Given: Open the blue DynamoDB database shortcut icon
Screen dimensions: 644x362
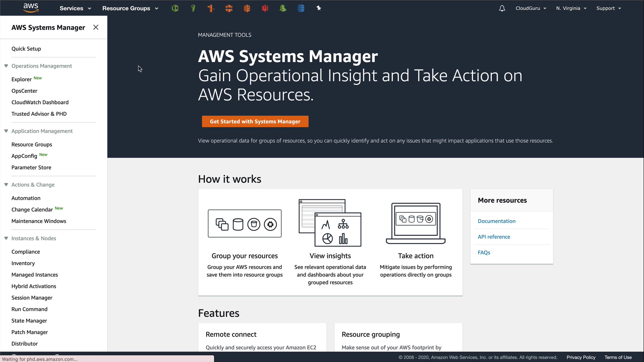Looking at the screenshot, I should [301, 8].
